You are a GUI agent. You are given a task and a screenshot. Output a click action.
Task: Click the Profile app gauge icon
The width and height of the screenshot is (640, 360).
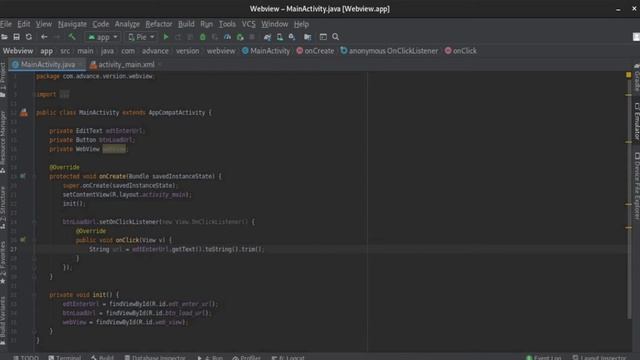[227, 37]
